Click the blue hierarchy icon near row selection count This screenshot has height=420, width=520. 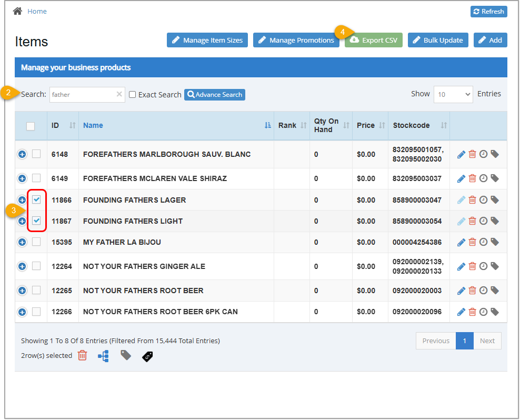point(103,356)
